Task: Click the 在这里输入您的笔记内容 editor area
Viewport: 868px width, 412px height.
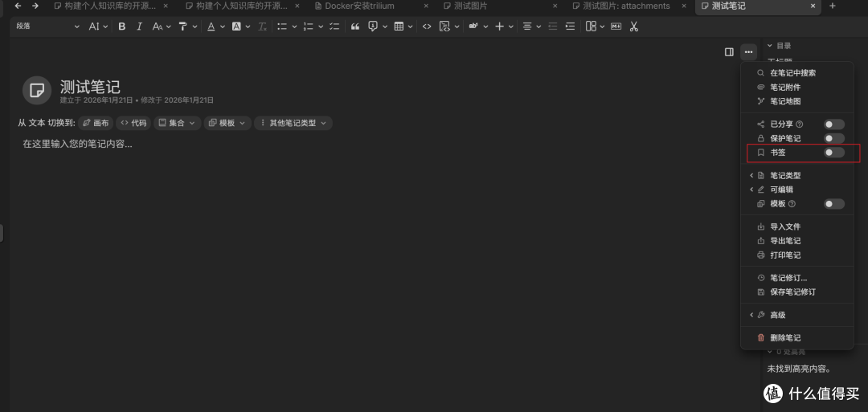Action: coord(77,144)
